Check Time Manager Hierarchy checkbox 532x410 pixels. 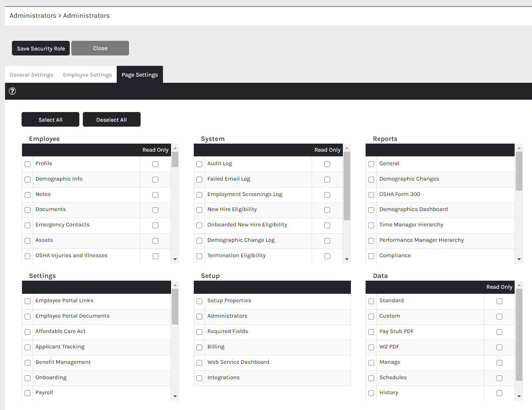tap(371, 225)
